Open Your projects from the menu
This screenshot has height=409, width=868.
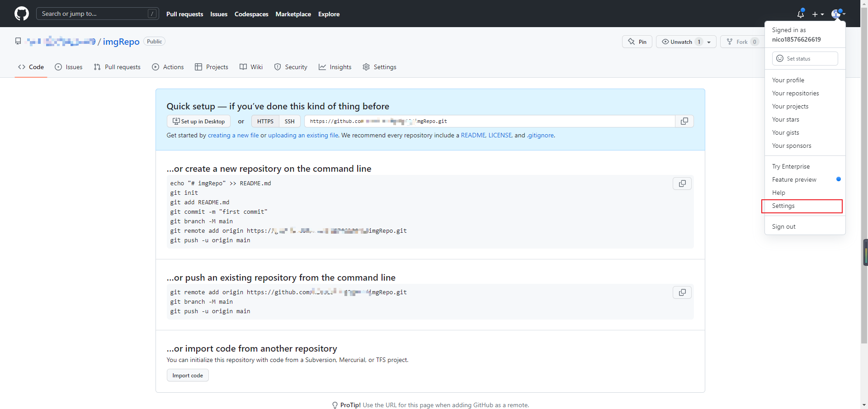pyautogui.click(x=805, y=106)
